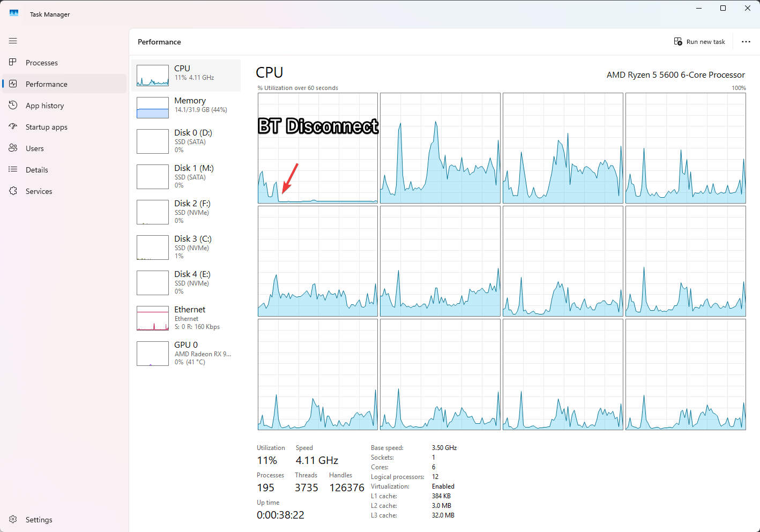This screenshot has height=532, width=760.
Task: Click the Users people icon
Action: point(13,148)
